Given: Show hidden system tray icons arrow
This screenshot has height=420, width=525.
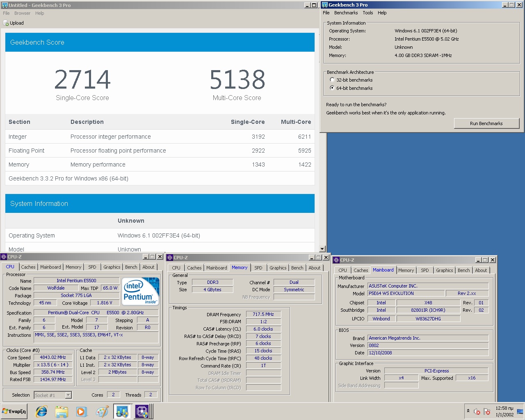Looking at the screenshot, I should click(468, 411).
